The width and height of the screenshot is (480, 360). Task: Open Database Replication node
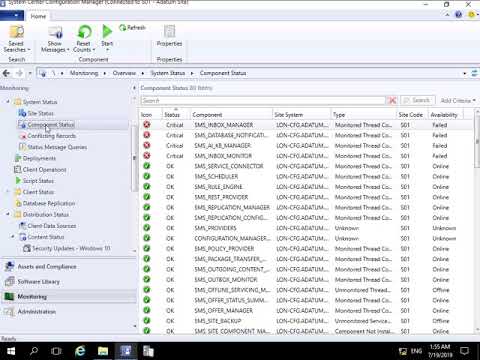tap(49, 203)
